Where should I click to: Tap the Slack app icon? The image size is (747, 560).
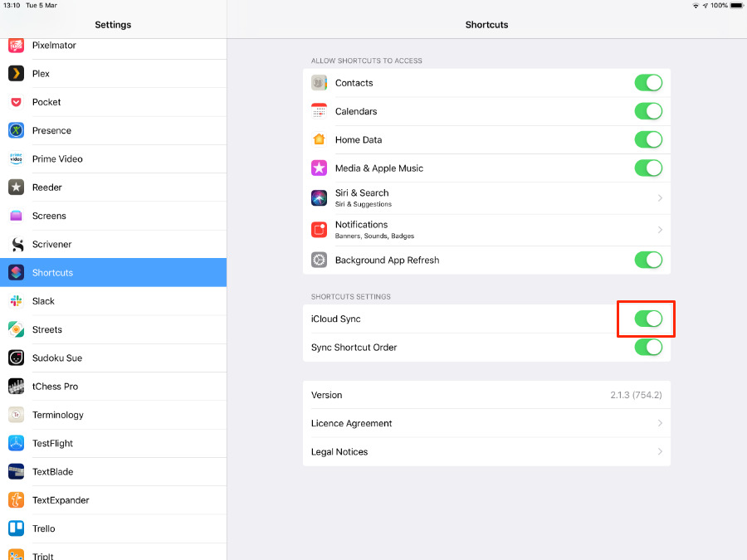(17, 301)
